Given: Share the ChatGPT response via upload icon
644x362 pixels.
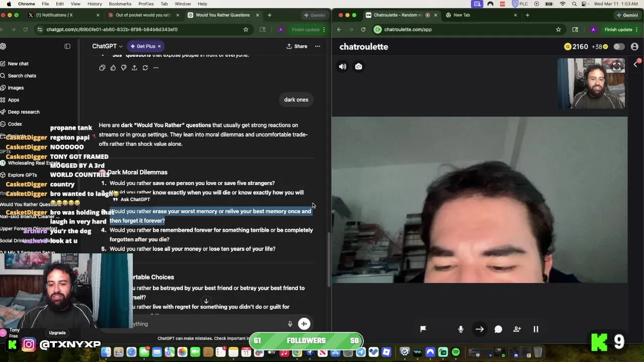Looking at the screenshot, I should (134, 67).
